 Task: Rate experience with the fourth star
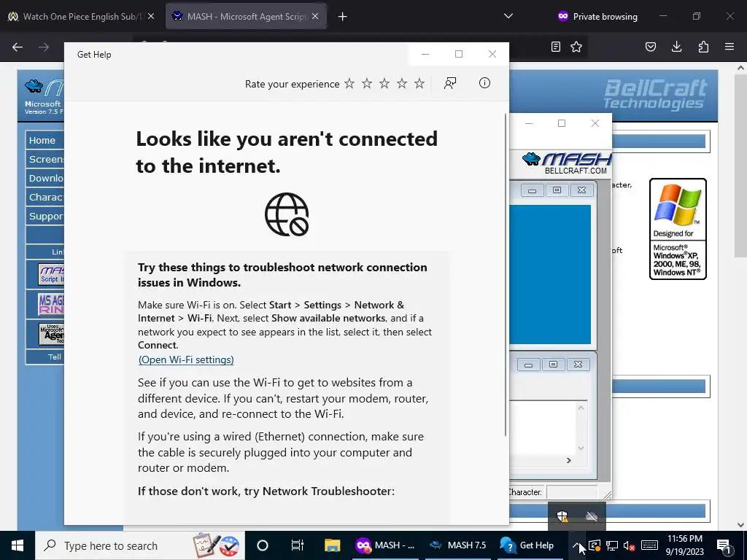(402, 84)
